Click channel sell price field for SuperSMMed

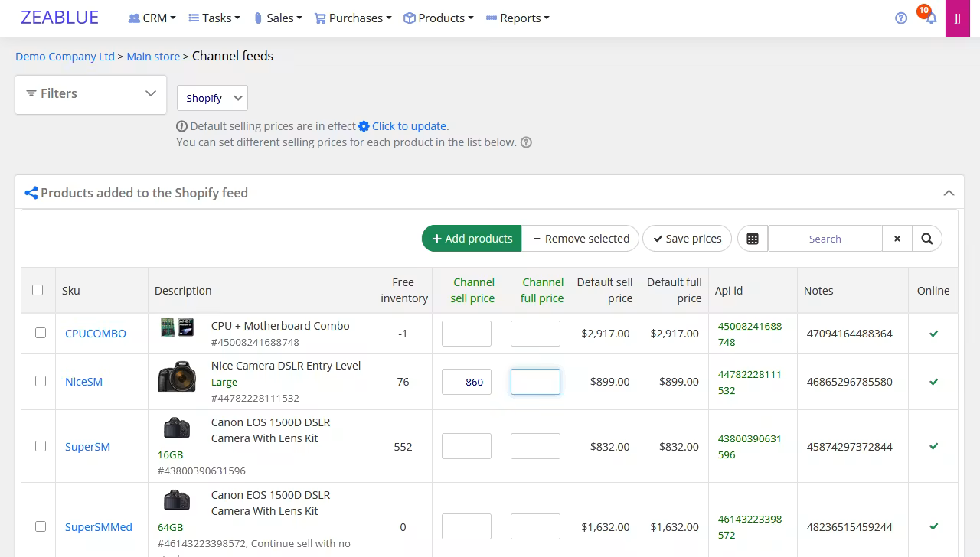[x=466, y=526]
